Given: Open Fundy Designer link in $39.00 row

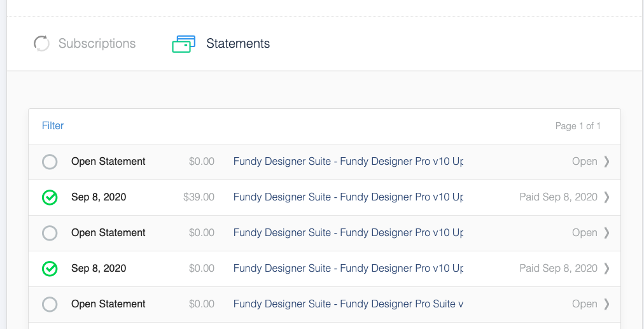Looking at the screenshot, I should (348, 197).
